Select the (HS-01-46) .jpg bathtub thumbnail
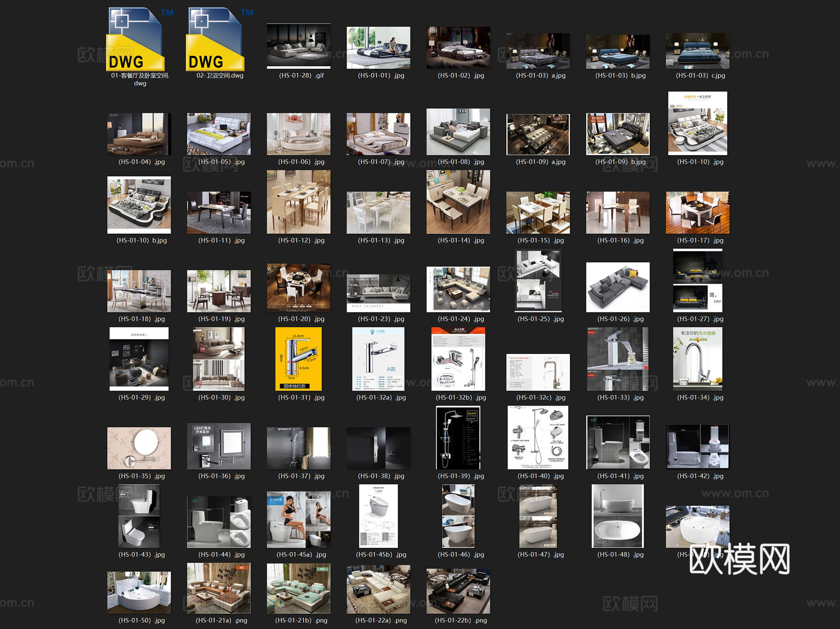Viewport: 840px width, 629px height. 458,516
